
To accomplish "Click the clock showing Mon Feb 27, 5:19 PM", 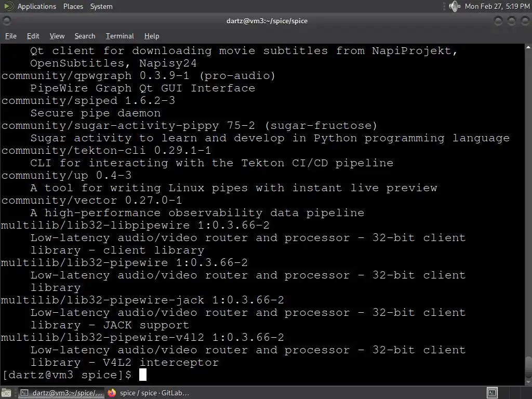I will pyautogui.click(x=497, y=6).
